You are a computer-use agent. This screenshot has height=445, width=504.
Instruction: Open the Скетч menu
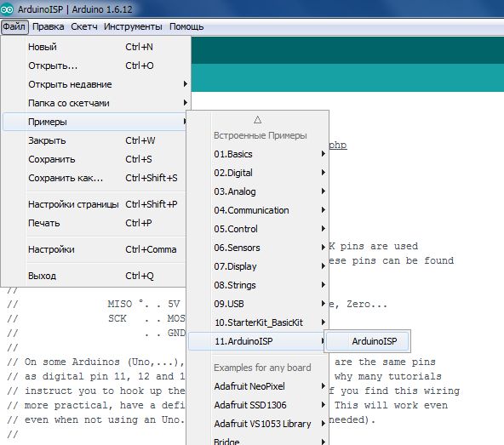click(x=84, y=26)
